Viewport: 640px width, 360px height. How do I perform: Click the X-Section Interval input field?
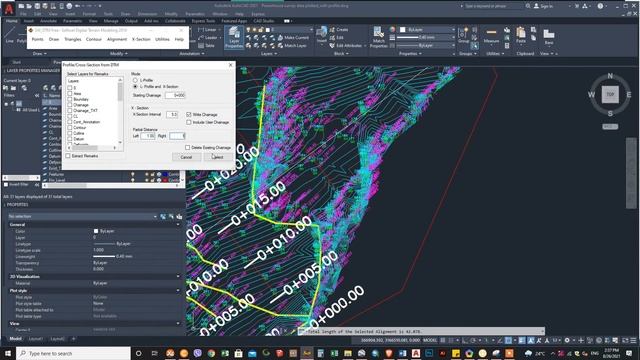pyautogui.click(x=172, y=115)
